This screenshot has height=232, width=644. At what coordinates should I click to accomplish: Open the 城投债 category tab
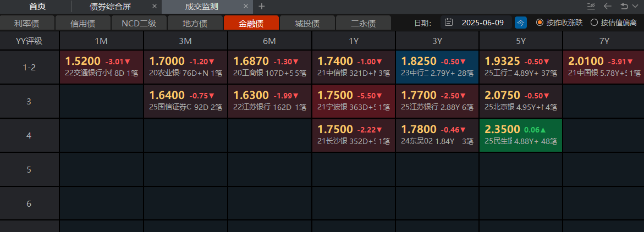(x=307, y=23)
